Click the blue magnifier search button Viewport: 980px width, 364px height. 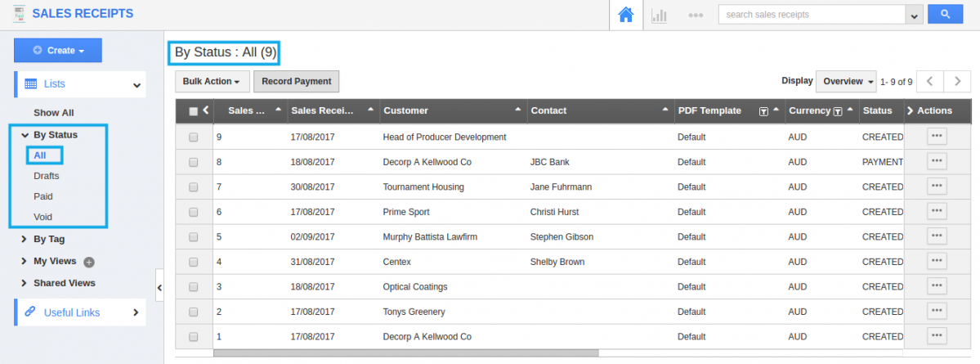(x=944, y=14)
